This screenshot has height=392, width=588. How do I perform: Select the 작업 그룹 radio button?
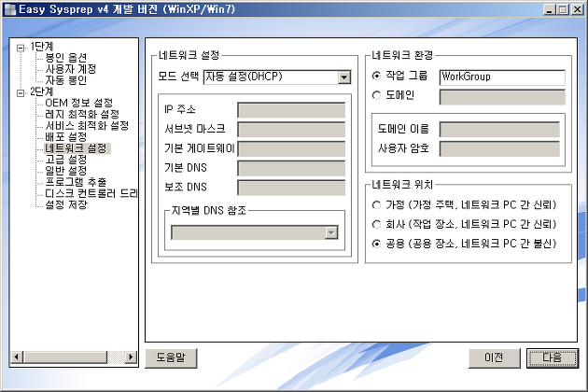[376, 76]
